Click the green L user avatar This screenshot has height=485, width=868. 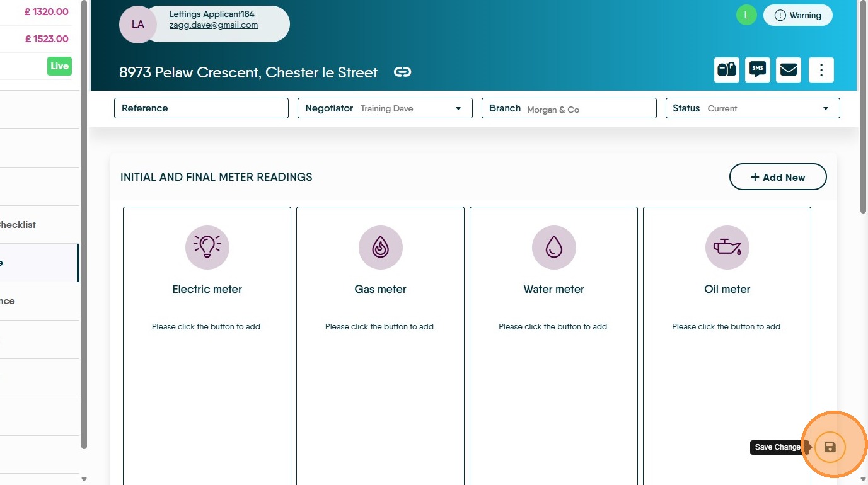click(746, 15)
